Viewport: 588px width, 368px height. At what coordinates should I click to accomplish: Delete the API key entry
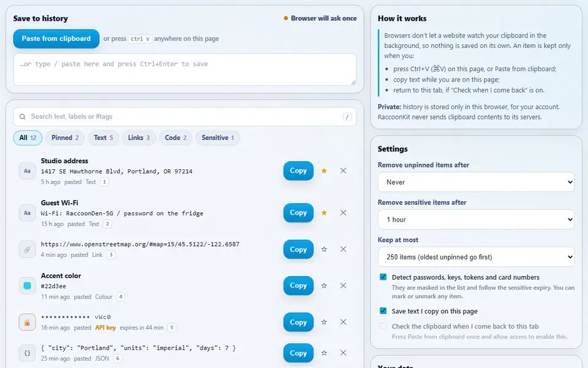click(x=343, y=322)
